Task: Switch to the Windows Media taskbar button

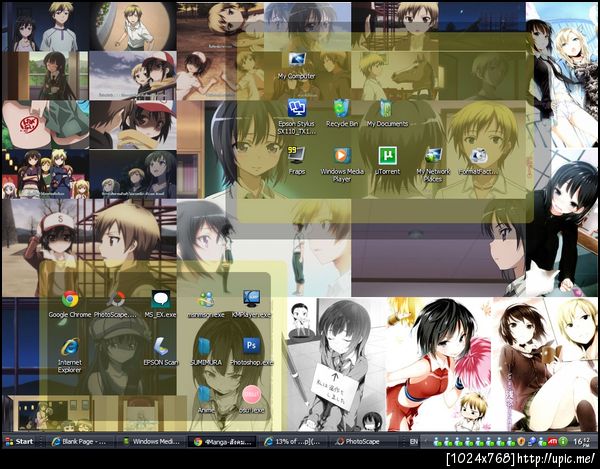Action: point(151,441)
